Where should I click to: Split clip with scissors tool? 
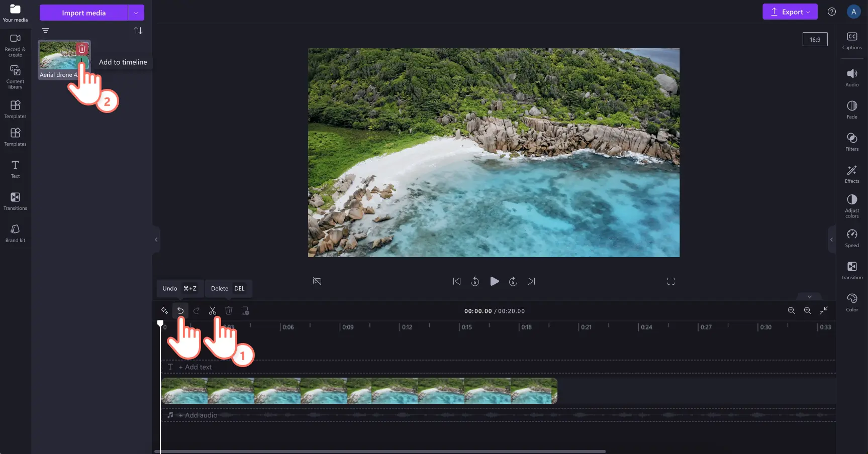point(213,311)
